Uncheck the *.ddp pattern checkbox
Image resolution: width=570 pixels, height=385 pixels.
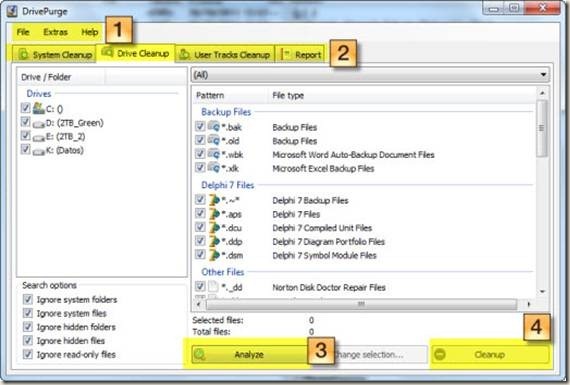click(200, 241)
